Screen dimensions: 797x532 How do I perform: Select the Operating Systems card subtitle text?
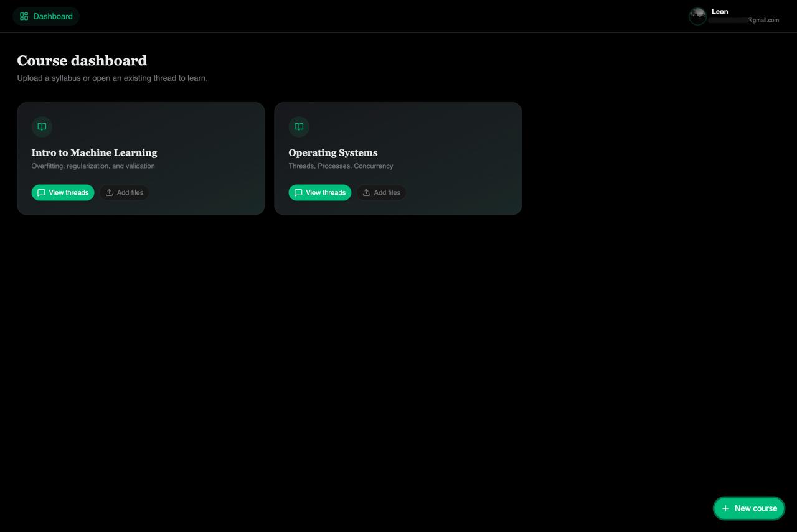click(x=341, y=166)
